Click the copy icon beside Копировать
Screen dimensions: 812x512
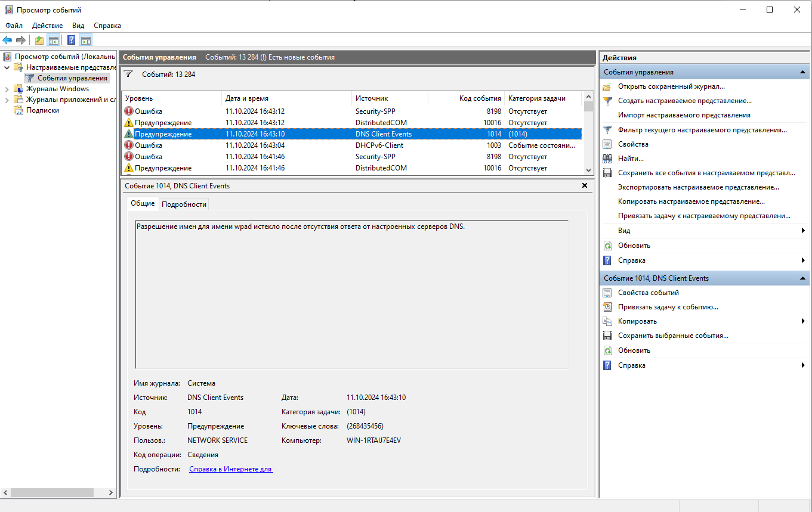607,321
